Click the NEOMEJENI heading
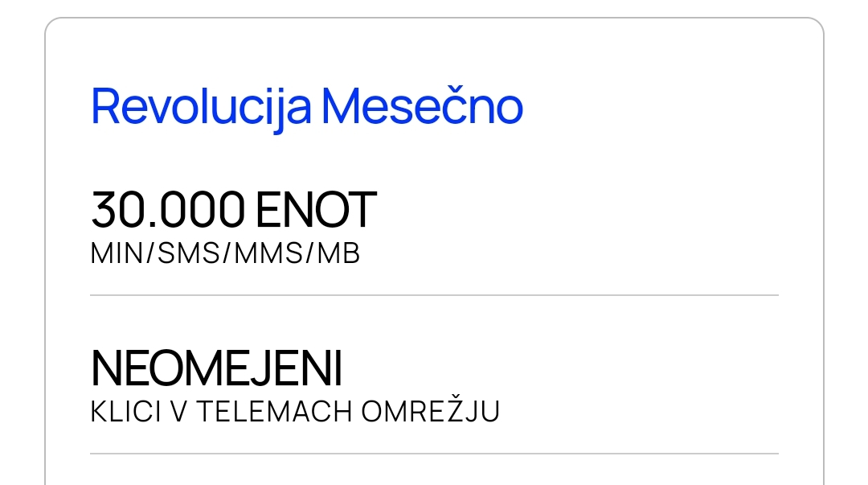This screenshot has width=868, height=485. click(216, 368)
